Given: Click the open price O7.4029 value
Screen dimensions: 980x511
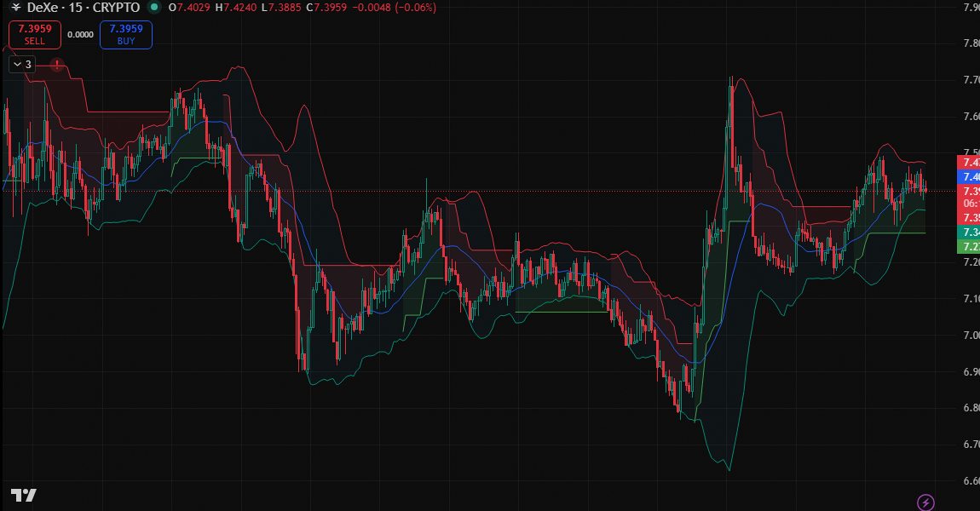Looking at the screenshot, I should click(189, 8).
